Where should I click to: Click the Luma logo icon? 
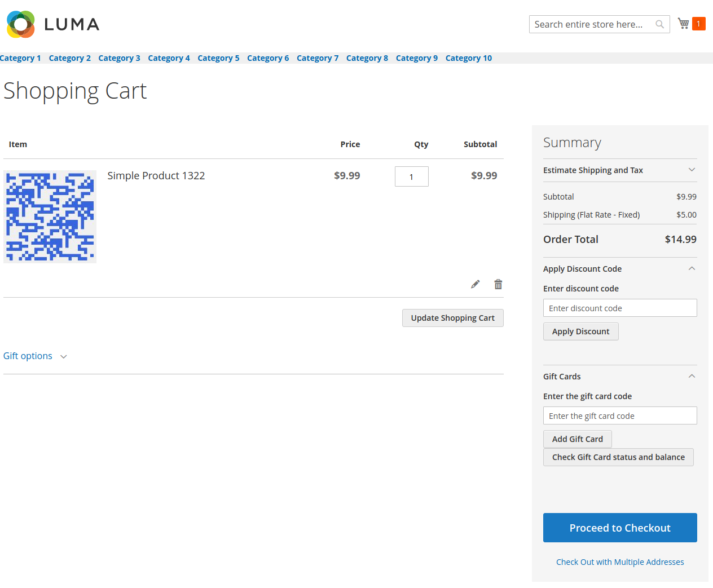pyautogui.click(x=21, y=24)
